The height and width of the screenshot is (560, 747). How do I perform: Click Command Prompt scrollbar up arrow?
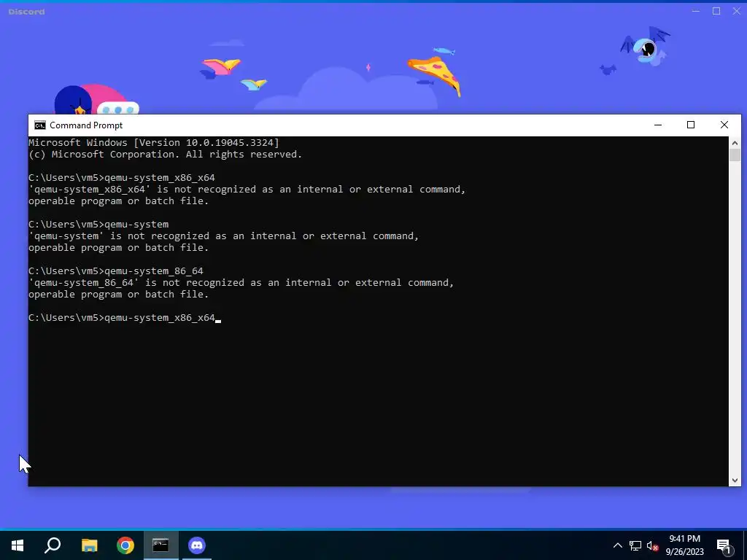tap(735, 142)
